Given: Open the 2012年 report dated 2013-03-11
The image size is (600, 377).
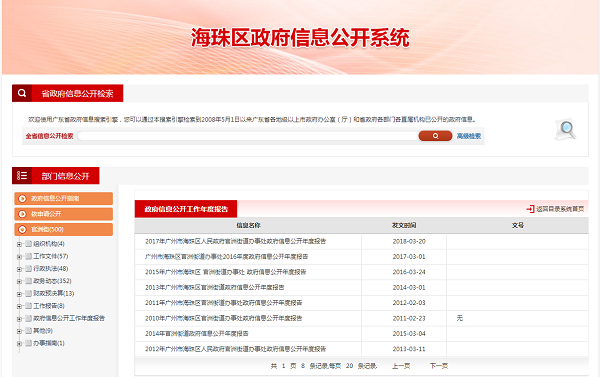Looking at the screenshot, I should 235,349.
